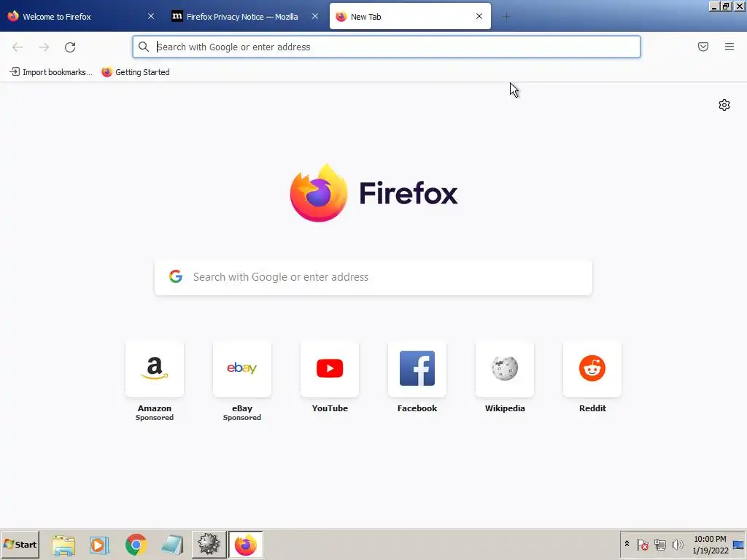This screenshot has height=560, width=747.
Task: Open the Action Center flag icon
Action: 642,544
